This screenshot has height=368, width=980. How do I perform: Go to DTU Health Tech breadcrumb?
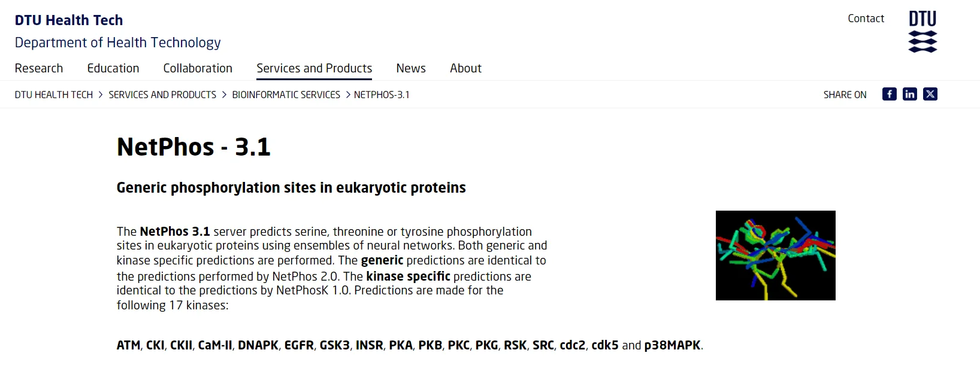coord(54,95)
